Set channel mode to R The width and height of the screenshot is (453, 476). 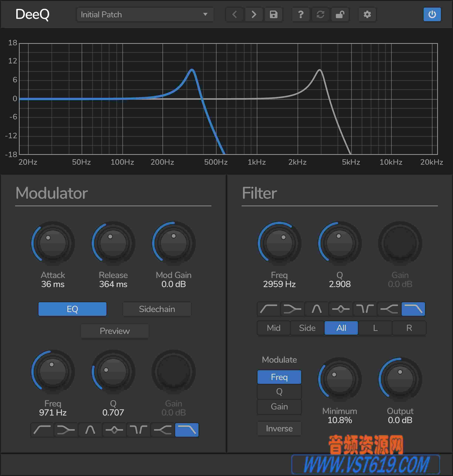tap(409, 328)
